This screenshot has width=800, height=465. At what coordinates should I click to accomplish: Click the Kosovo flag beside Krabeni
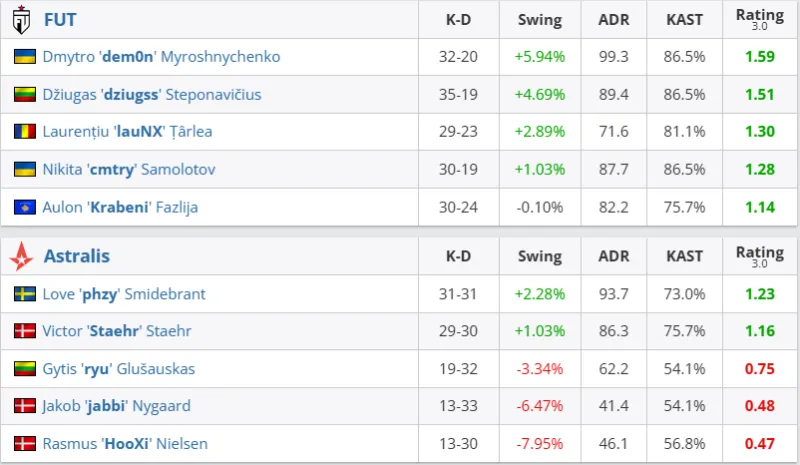click(25, 207)
